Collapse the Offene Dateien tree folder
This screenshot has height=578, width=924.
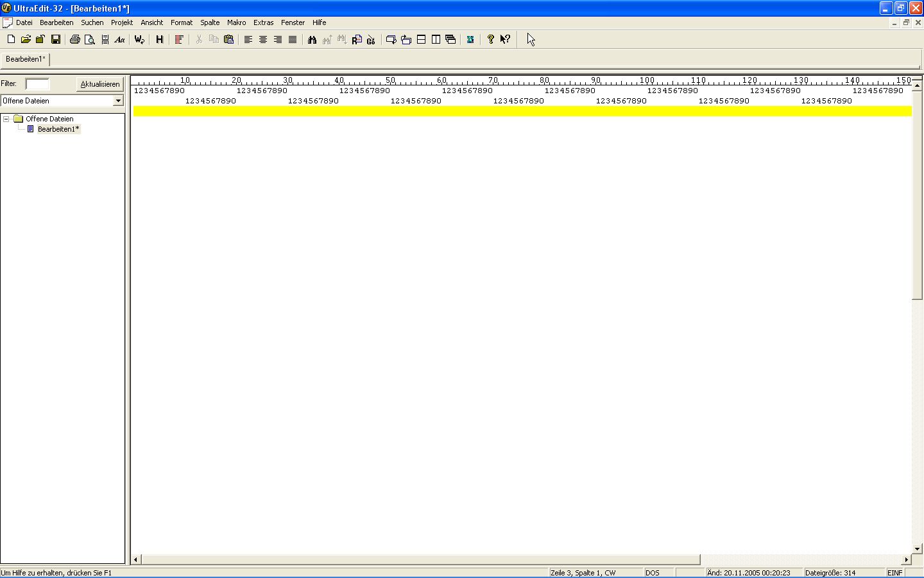pyautogui.click(x=6, y=119)
